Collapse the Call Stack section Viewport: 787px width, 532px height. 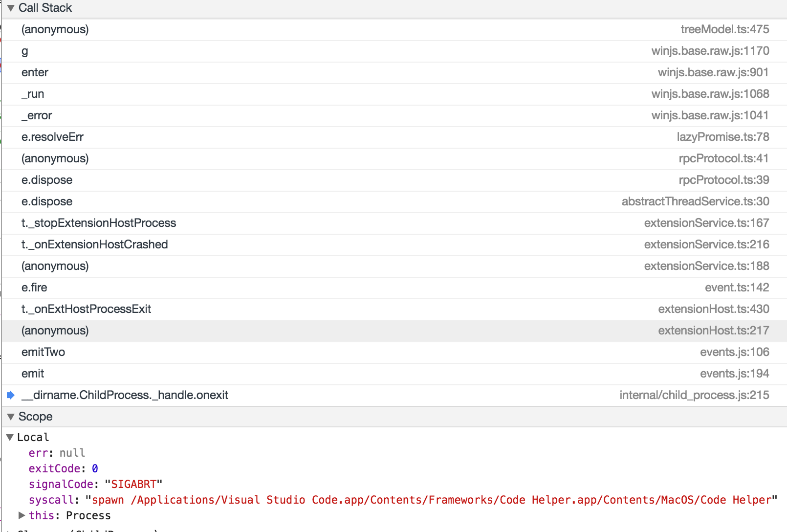click(11, 8)
